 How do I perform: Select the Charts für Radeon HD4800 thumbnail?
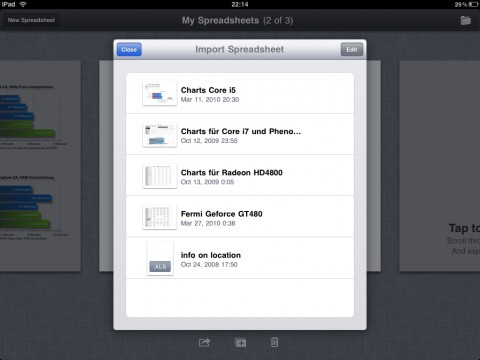click(160, 176)
